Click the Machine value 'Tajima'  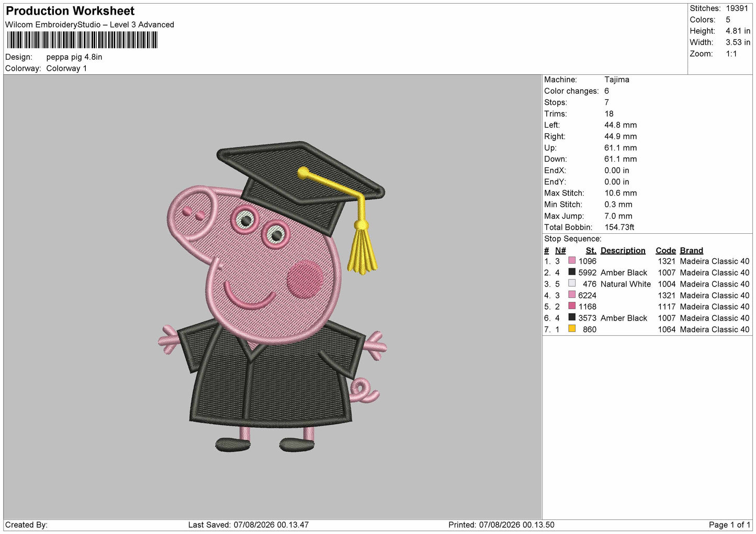[x=617, y=79]
